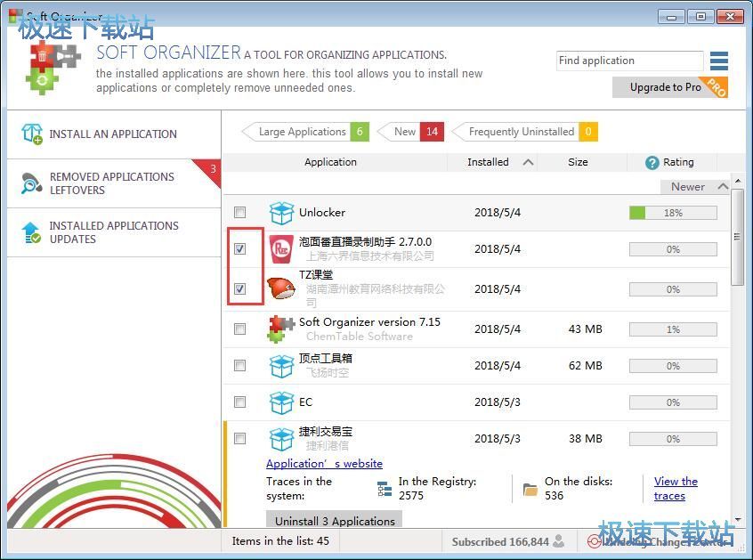Click the Subscribed 166,844 status text
This screenshot has width=753, height=560.
500,542
